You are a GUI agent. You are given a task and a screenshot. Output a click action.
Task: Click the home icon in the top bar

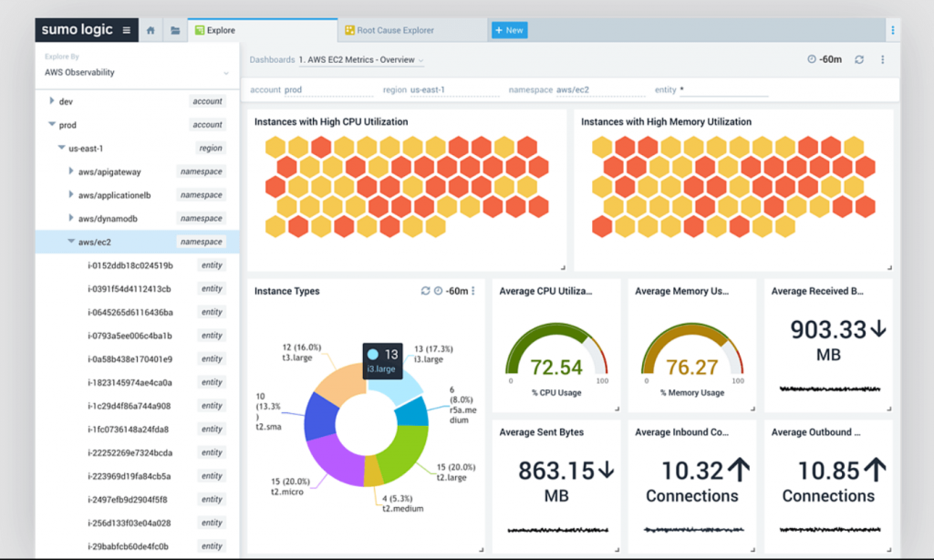pos(150,29)
